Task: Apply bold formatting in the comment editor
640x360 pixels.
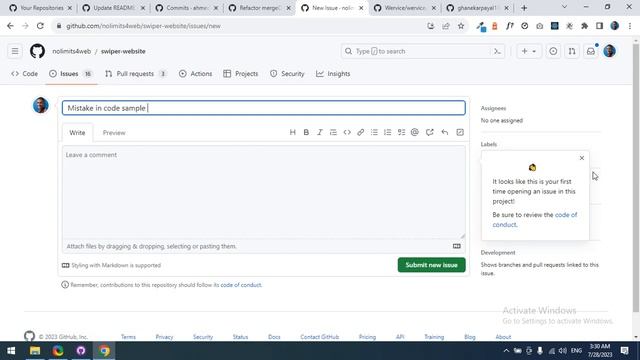Action: pos(306,132)
